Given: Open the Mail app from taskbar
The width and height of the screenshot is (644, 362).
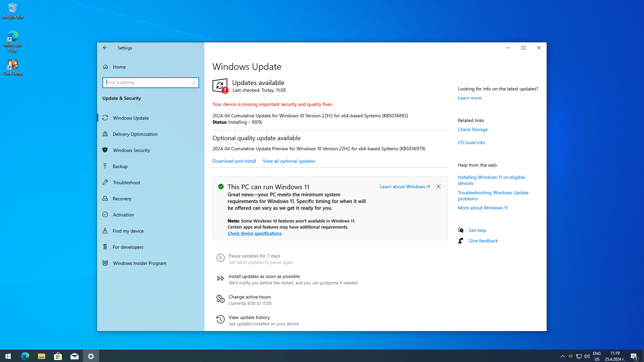Looking at the screenshot, I should pyautogui.click(x=75, y=356).
